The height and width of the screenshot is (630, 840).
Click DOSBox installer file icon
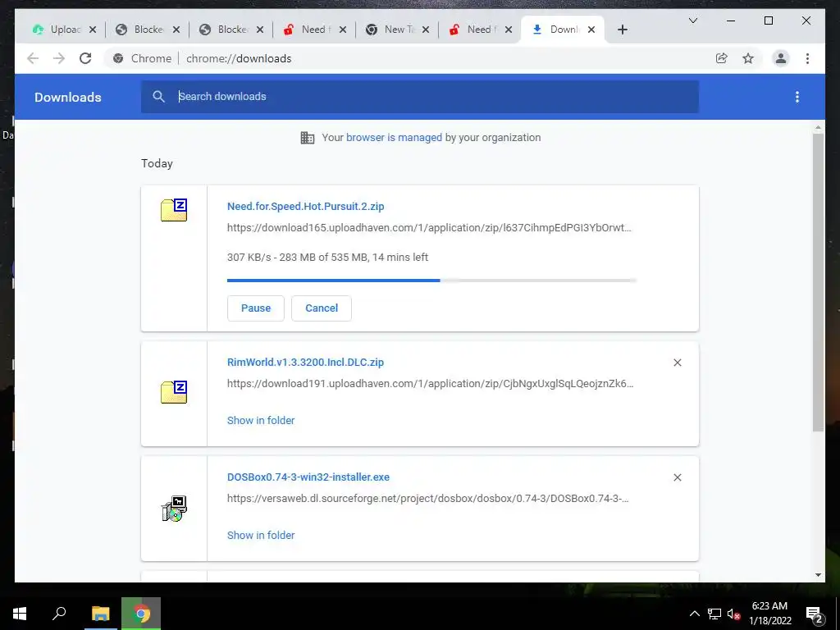click(x=174, y=509)
